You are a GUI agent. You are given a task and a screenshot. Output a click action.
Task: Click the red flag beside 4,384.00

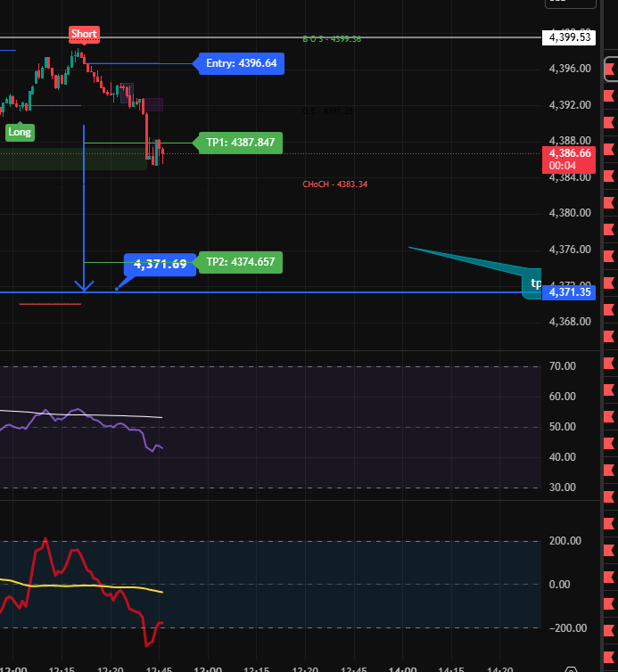[x=609, y=178]
